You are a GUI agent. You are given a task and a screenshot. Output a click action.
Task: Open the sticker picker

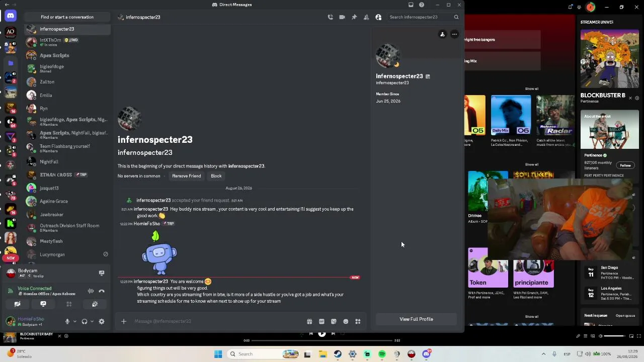point(334,321)
